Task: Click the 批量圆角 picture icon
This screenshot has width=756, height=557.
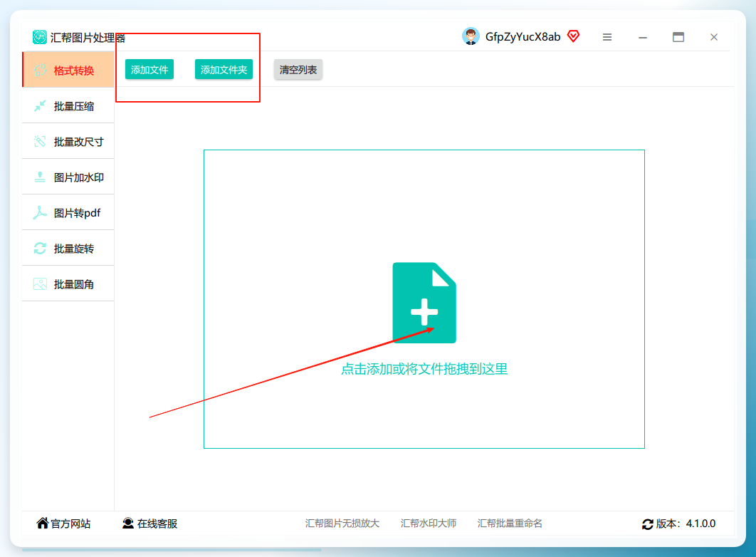Action: [x=40, y=284]
